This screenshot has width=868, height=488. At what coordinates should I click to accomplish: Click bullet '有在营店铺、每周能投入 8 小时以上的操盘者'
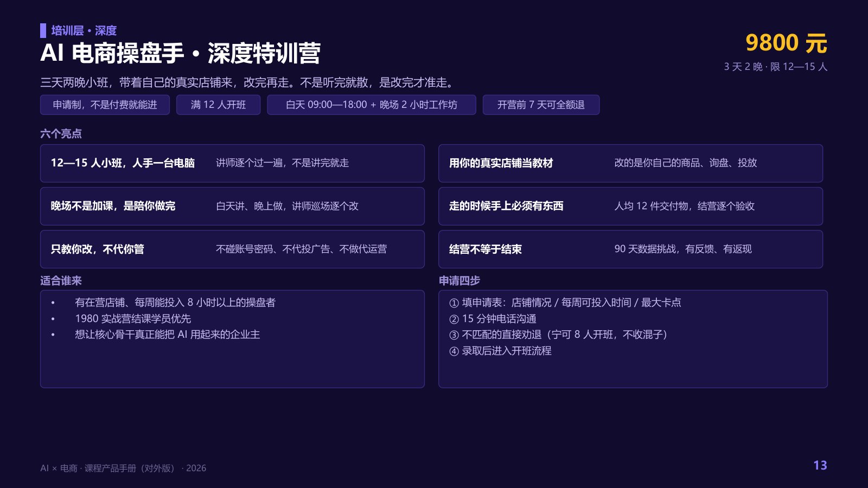click(x=175, y=303)
